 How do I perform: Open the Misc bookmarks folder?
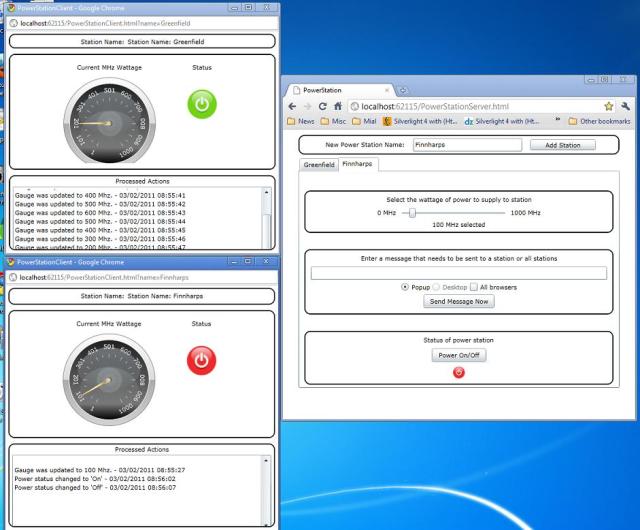(333, 121)
